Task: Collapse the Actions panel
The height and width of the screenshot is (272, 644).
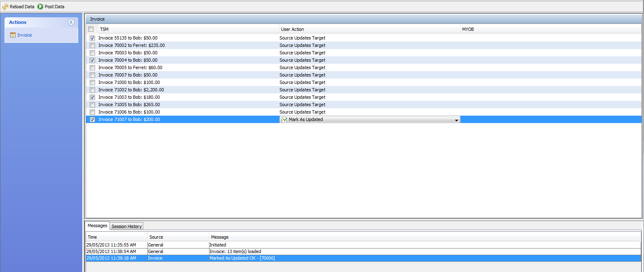Action: (71, 23)
